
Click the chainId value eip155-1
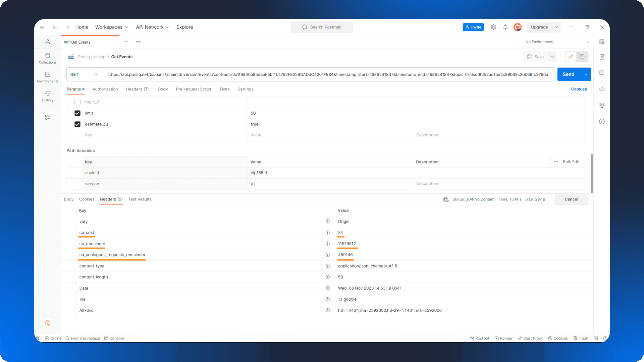click(x=259, y=173)
